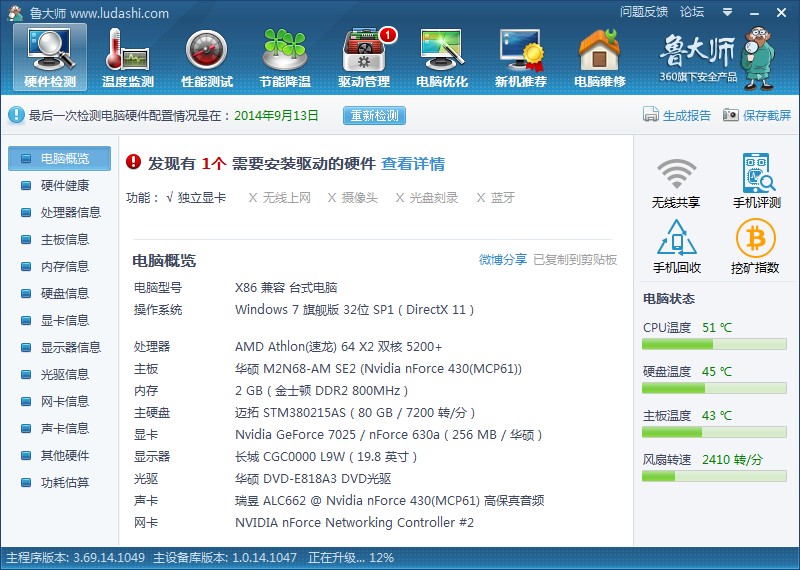Click 生成报告 generate report link
Screen dimensions: 800x570
[677, 115]
